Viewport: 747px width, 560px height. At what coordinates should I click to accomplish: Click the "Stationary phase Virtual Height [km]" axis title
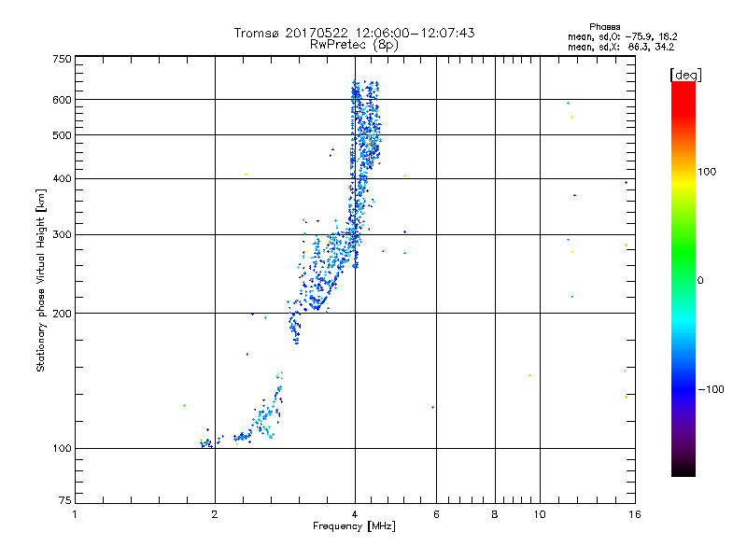(41, 280)
